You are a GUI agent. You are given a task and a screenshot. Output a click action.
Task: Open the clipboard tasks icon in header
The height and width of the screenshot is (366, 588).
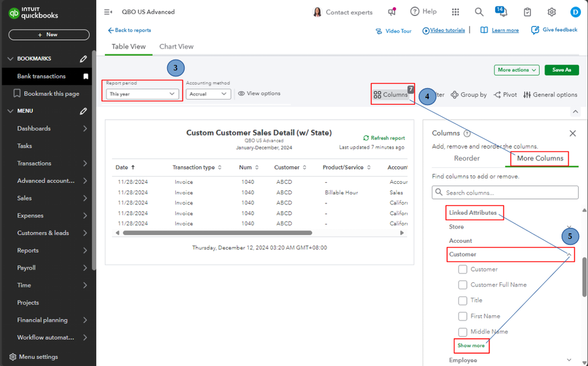coord(527,12)
